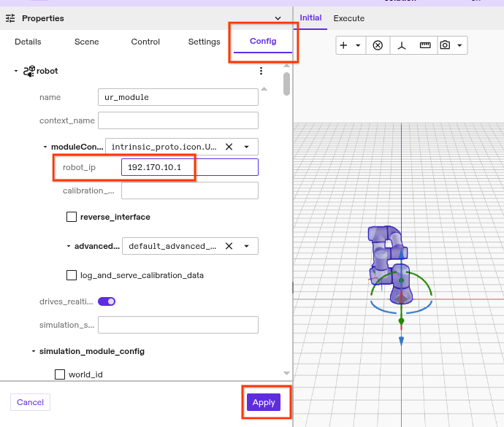The image size is (504, 427).
Task: Open the advanced settings dropdown
Action: (x=247, y=246)
